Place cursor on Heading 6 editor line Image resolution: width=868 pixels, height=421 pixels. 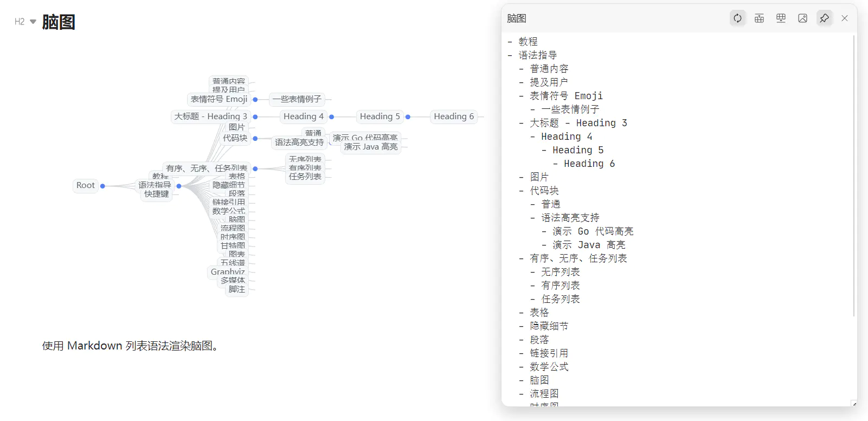click(589, 164)
